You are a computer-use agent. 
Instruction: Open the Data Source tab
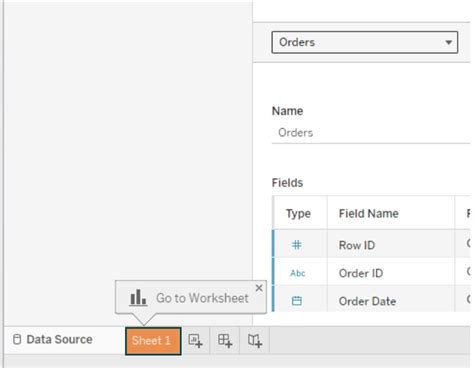[53, 340]
